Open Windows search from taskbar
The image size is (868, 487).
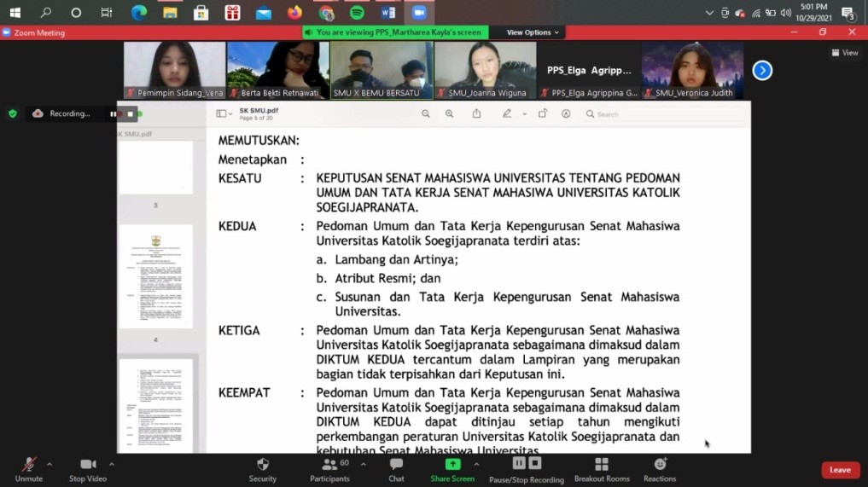(46, 12)
